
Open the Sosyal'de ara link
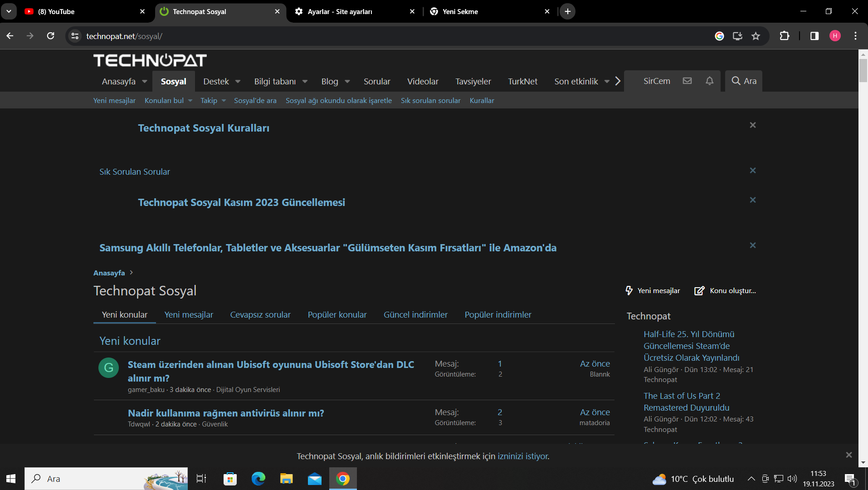tap(255, 100)
